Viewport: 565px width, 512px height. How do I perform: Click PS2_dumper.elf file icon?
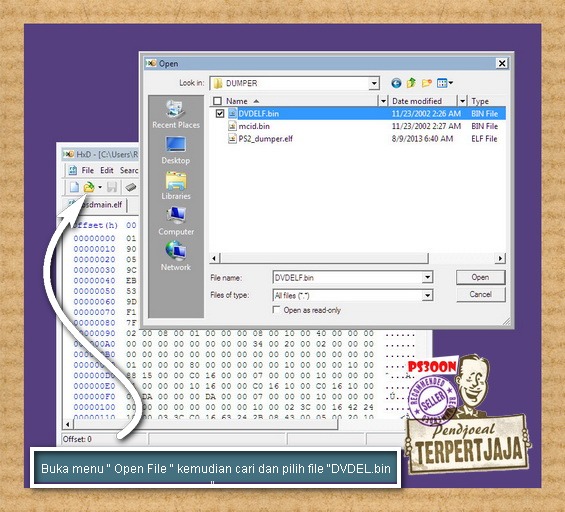pos(232,139)
